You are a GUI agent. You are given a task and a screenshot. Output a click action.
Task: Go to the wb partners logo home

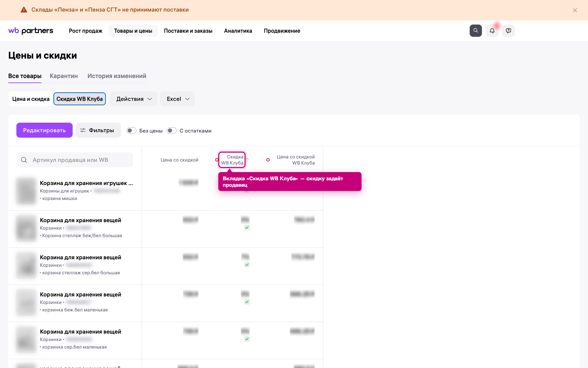pos(31,31)
